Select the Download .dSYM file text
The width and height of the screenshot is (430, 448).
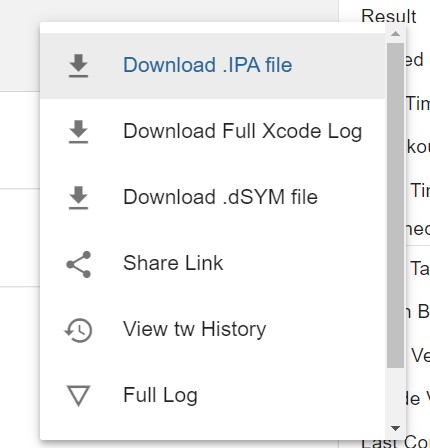pos(220,197)
